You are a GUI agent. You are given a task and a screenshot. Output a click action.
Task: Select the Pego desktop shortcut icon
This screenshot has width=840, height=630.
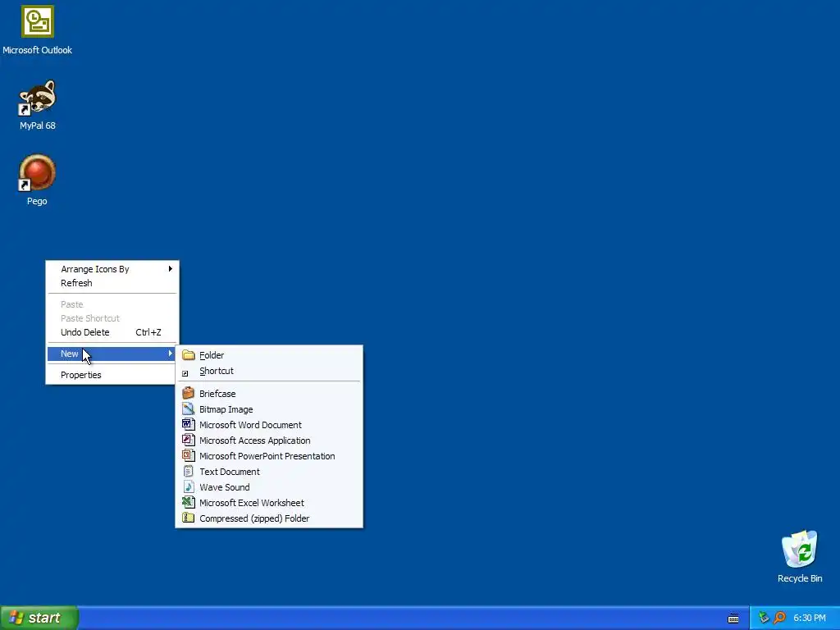tap(38, 172)
